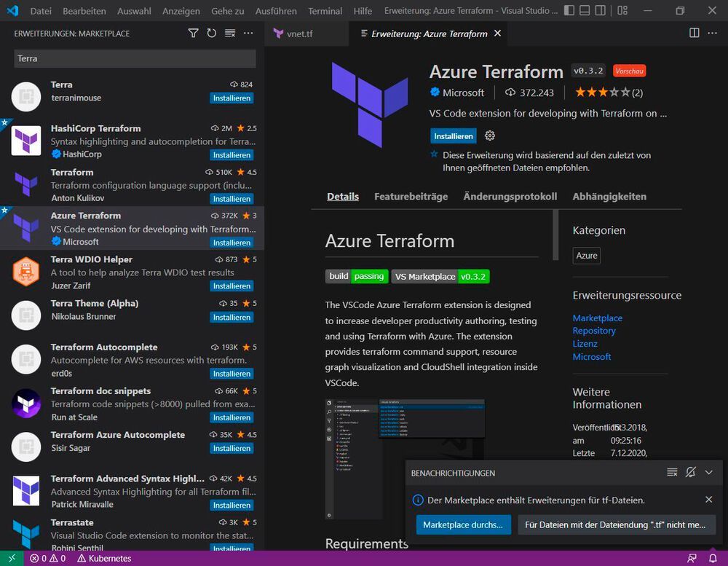Open the Marketplace resource link
Screen dimensions: 728x566
coord(597,318)
